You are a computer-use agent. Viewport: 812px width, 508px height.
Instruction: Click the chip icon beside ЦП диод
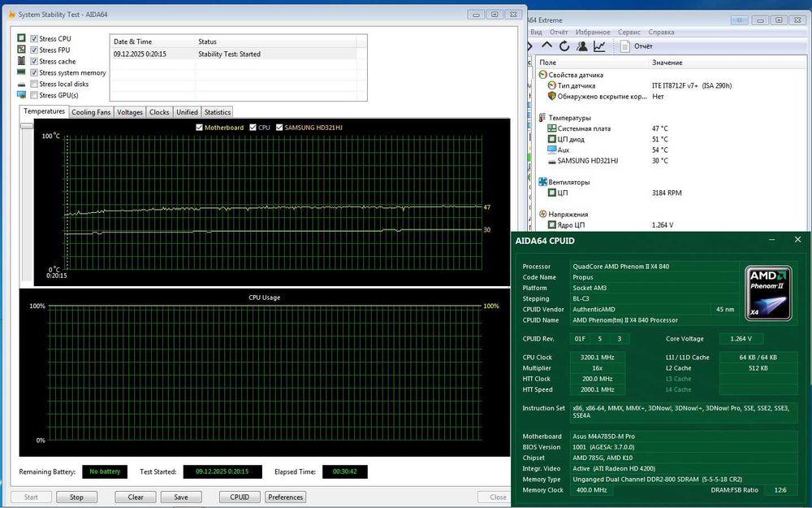(552, 139)
